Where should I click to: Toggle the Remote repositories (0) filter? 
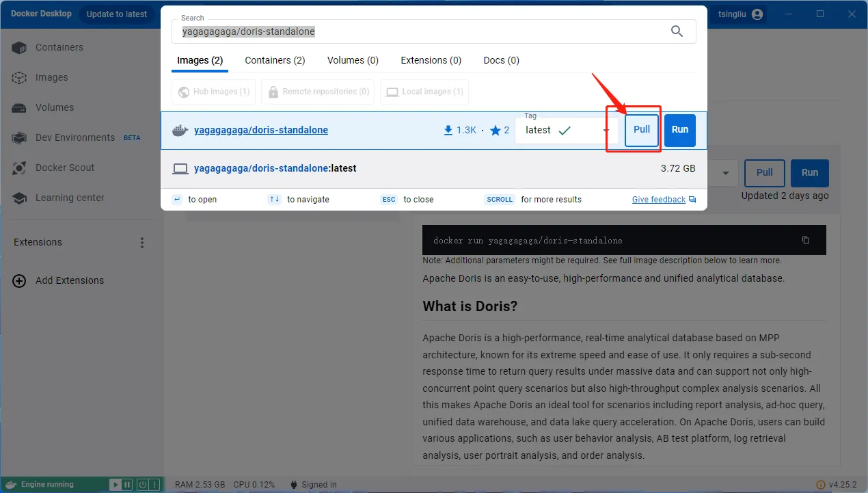click(318, 92)
